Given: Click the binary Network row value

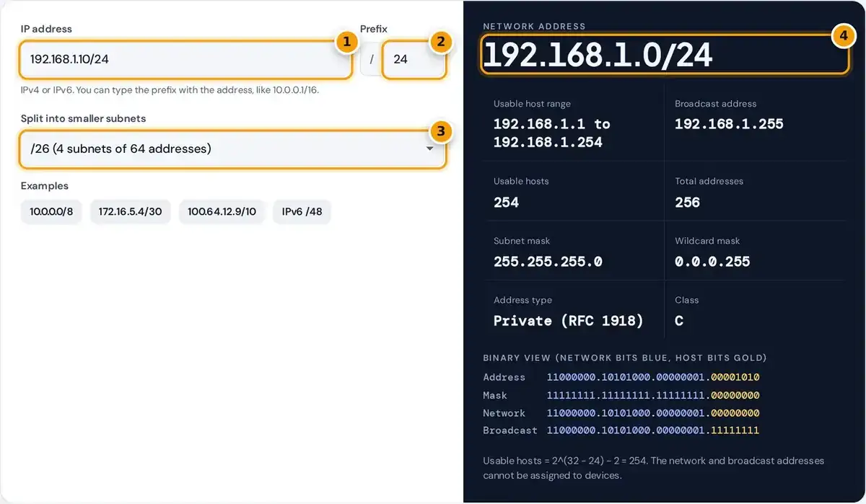Looking at the screenshot, I should pyautogui.click(x=653, y=413).
